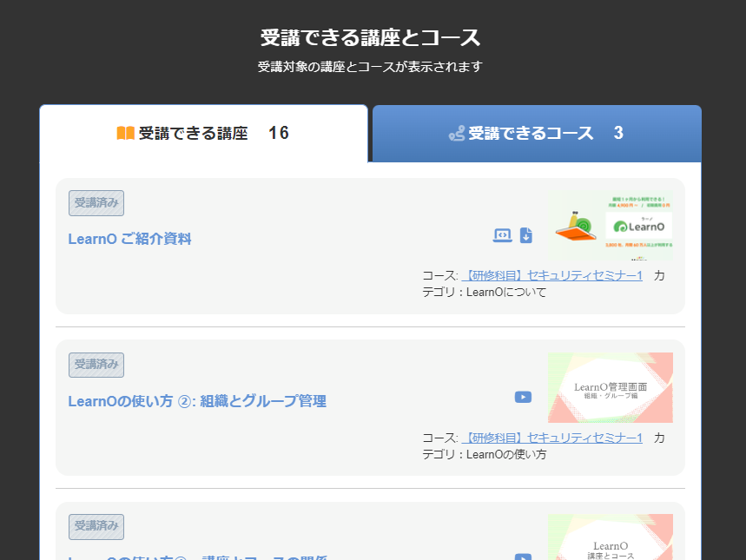Click the LearnO snail logo thumbnail

611,226
